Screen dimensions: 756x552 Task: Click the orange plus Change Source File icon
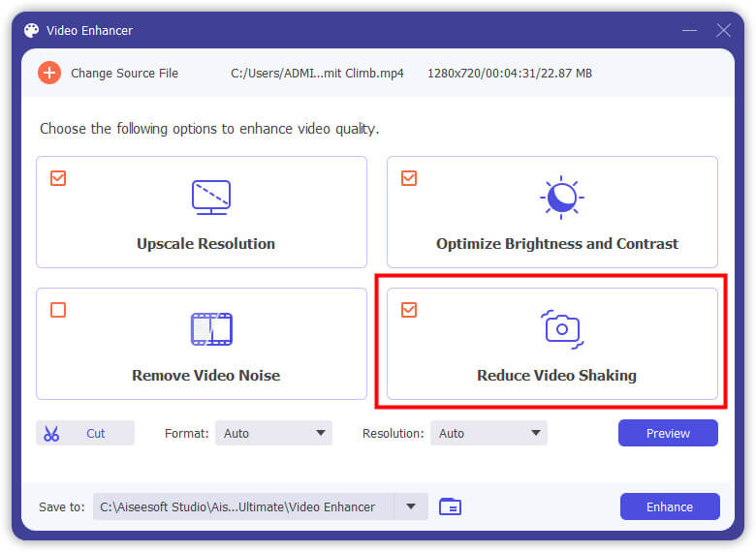(x=48, y=74)
